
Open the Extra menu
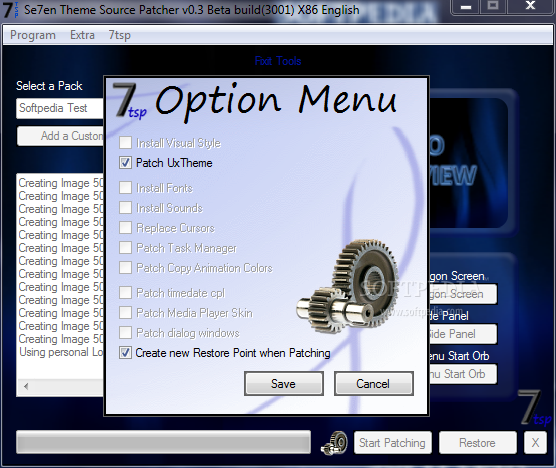point(82,35)
